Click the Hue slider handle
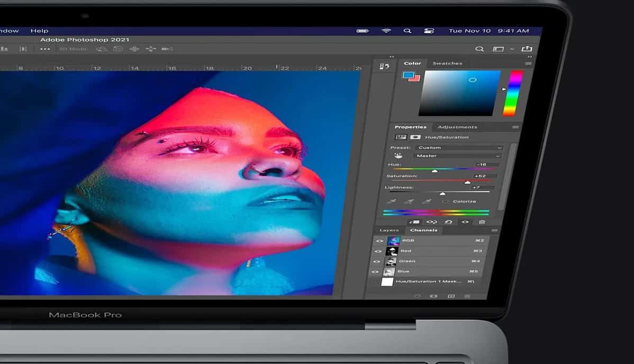634x364 pixels. coord(435,170)
